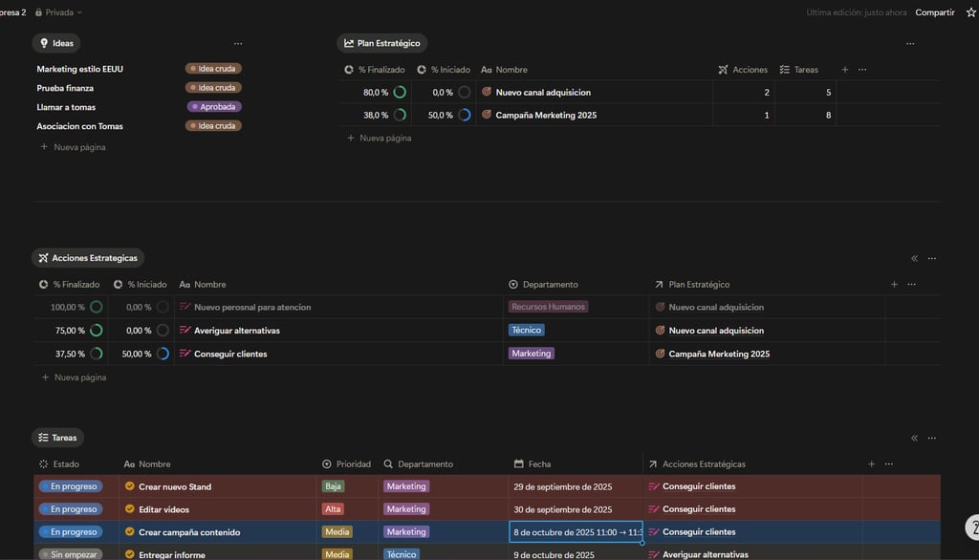Open the Marketing estilo EEUU idea

point(79,70)
